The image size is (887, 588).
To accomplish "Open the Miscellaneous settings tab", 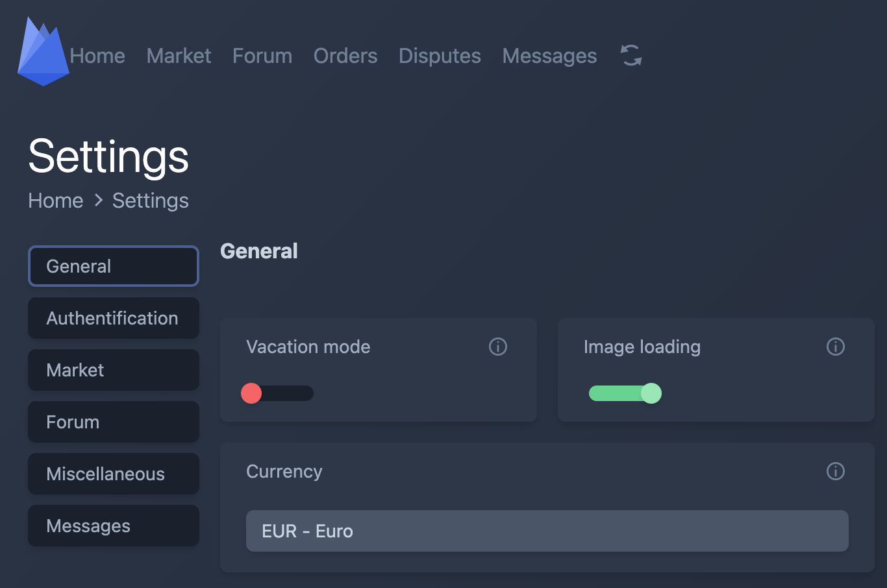I will [114, 474].
